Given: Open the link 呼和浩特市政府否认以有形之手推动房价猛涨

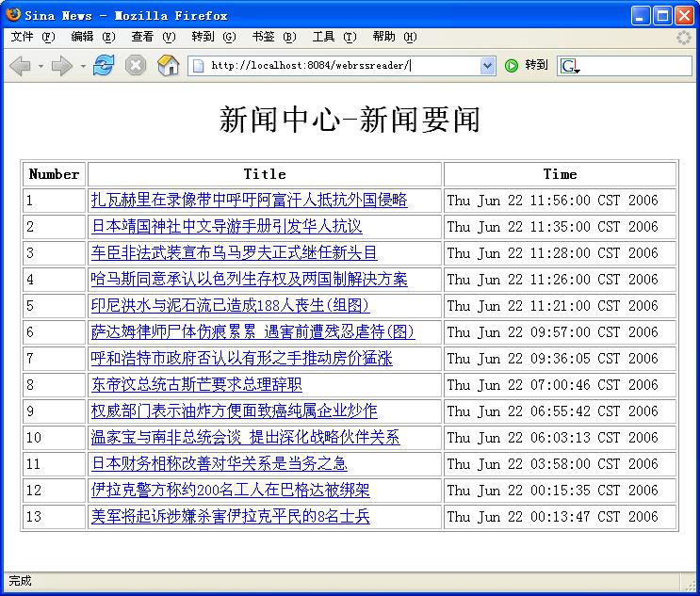Looking at the screenshot, I should click(241, 358).
